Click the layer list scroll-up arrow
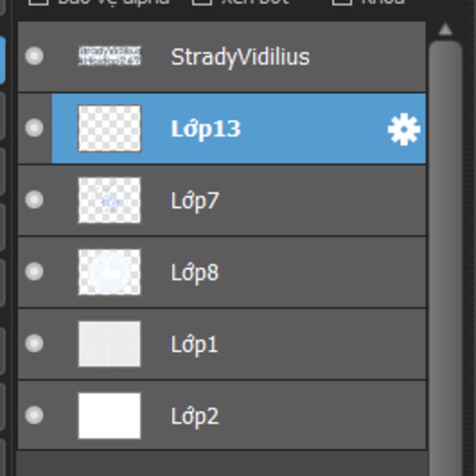The height and width of the screenshot is (476, 476). pyautogui.click(x=445, y=29)
